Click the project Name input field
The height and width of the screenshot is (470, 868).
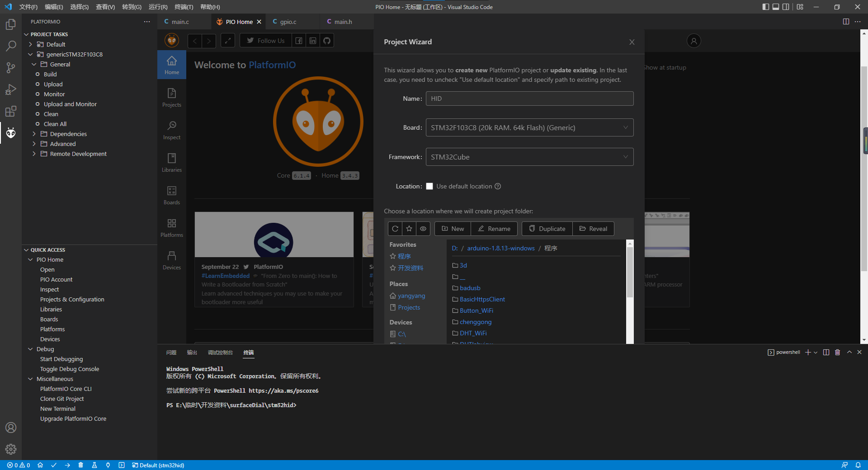(529, 99)
